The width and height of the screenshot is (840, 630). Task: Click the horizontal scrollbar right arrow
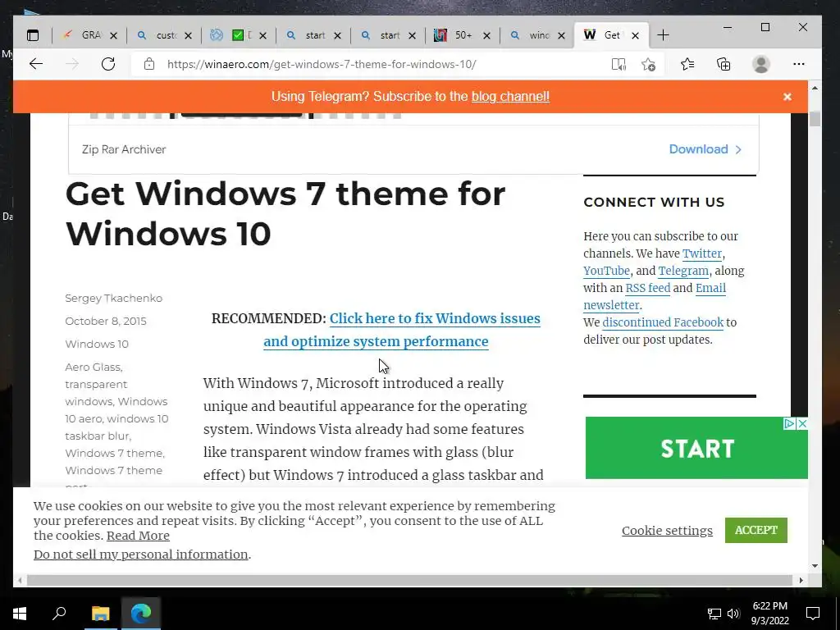tap(801, 580)
